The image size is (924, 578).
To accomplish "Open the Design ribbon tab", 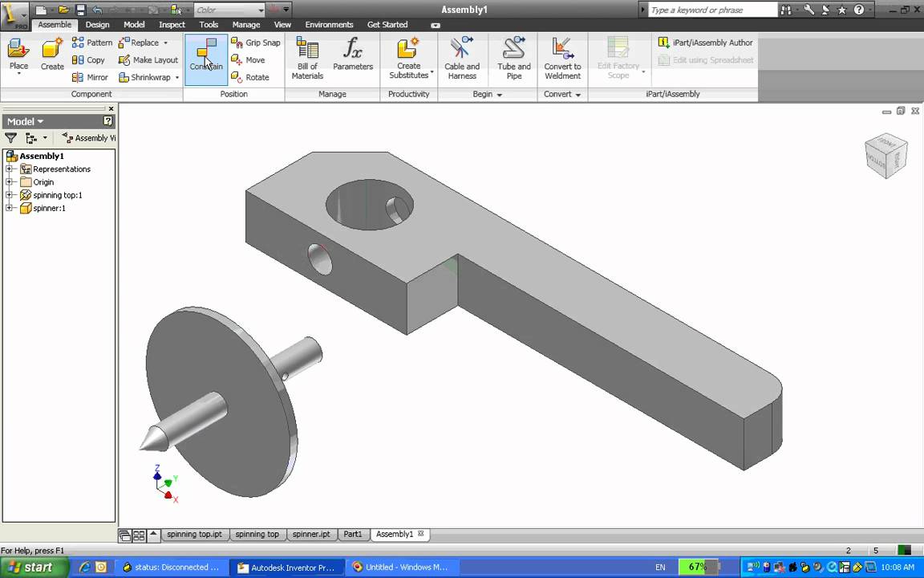I will (97, 25).
